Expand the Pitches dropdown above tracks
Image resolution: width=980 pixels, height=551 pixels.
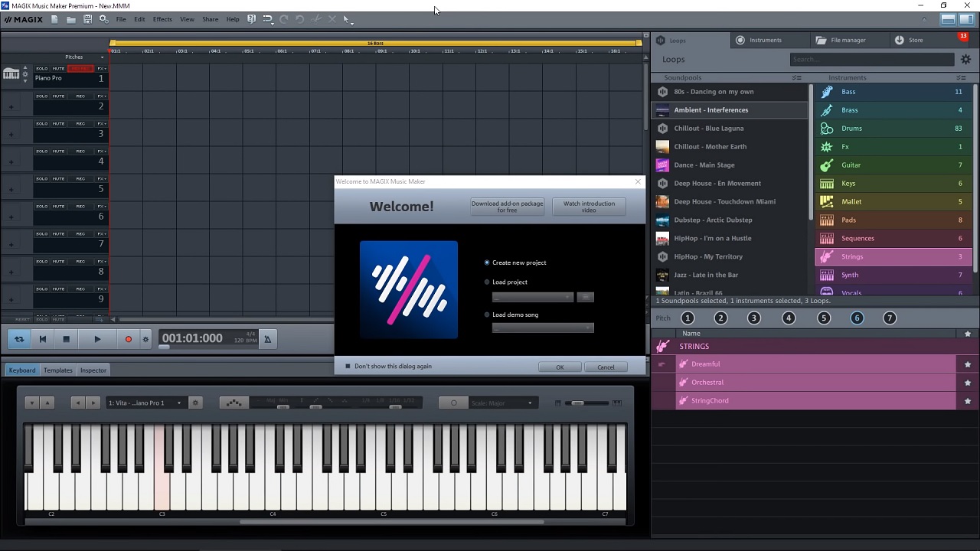[84, 57]
